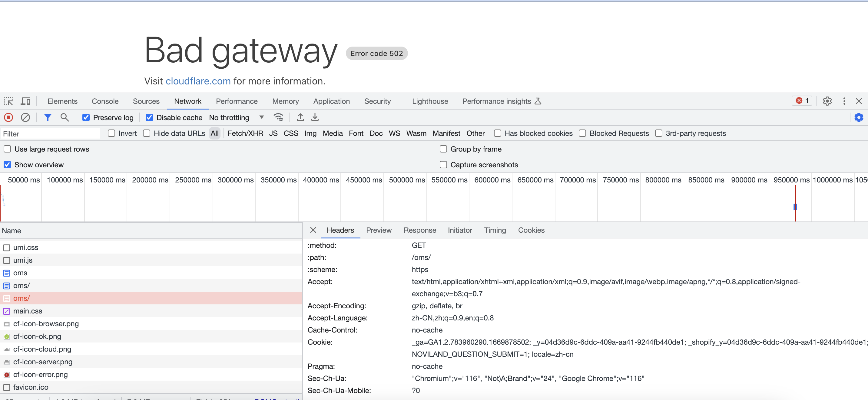The image size is (868, 400).
Task: Activate the inspect element tool
Action: [8, 101]
